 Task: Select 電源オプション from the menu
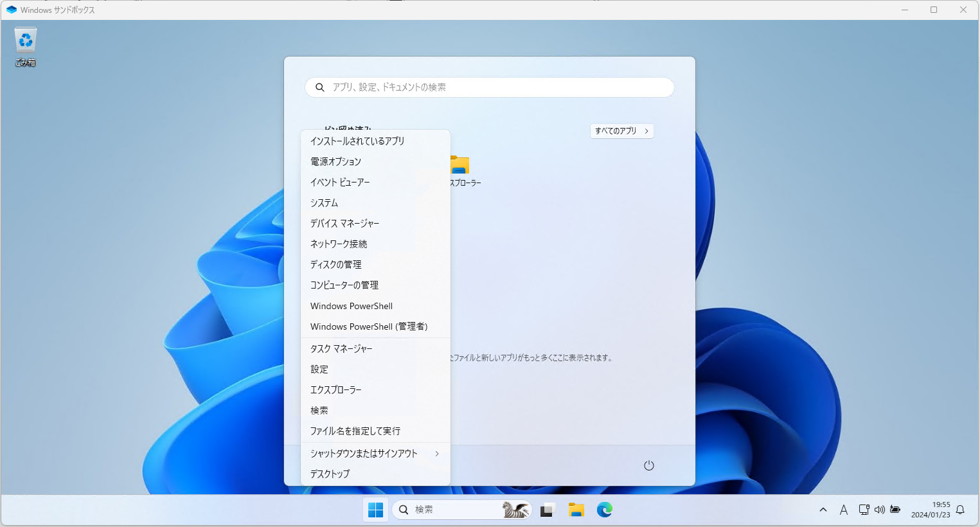[375, 161]
